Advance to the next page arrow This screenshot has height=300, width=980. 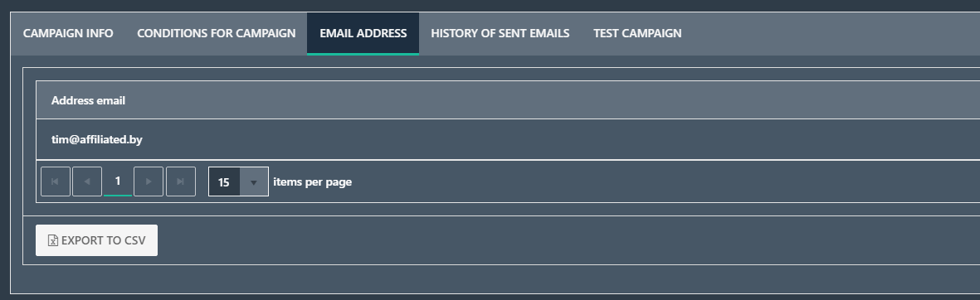(x=149, y=181)
